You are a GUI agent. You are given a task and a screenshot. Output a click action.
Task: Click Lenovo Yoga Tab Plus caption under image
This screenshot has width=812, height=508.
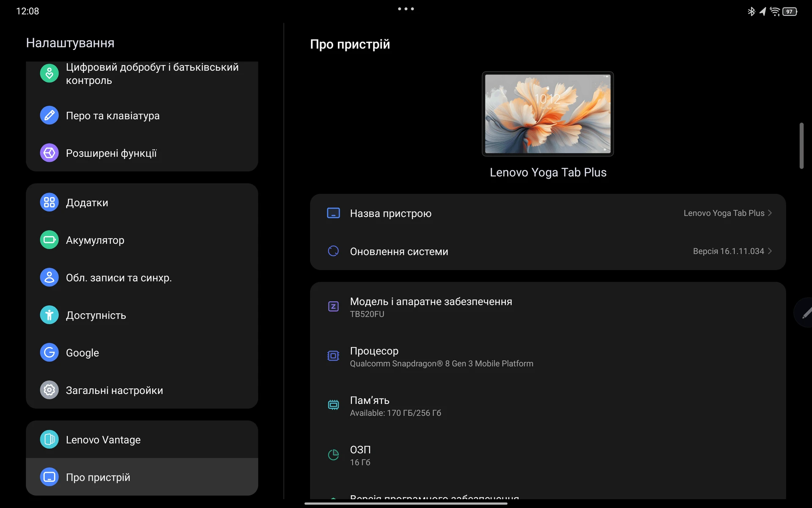548,172
